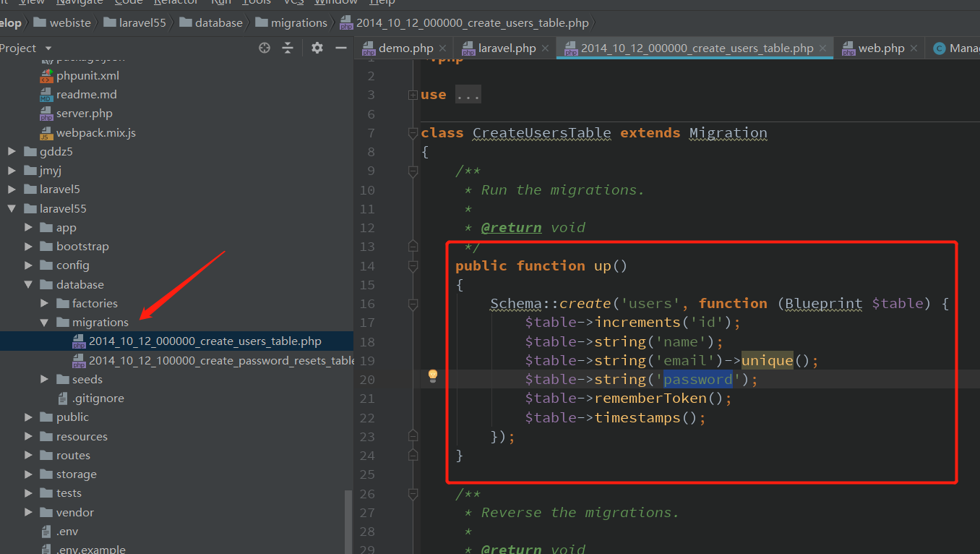Click readme.md file icon

point(46,95)
